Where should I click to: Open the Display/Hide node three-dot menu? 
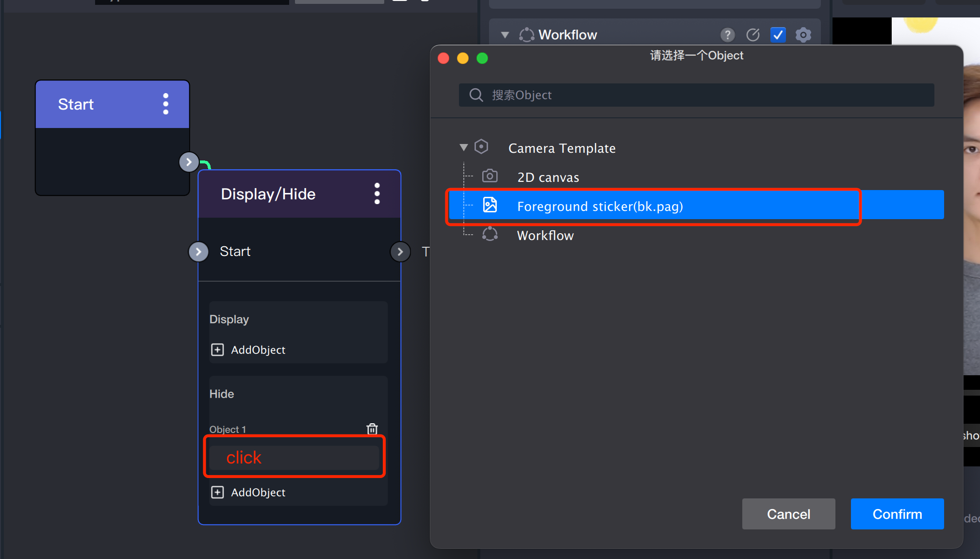(377, 194)
